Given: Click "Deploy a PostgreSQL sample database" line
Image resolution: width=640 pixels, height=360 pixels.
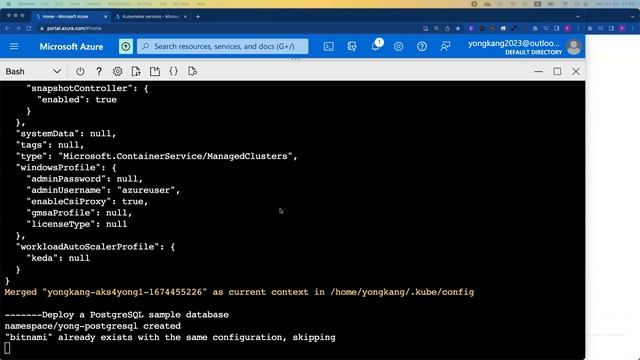Looking at the screenshot, I should [117, 315].
